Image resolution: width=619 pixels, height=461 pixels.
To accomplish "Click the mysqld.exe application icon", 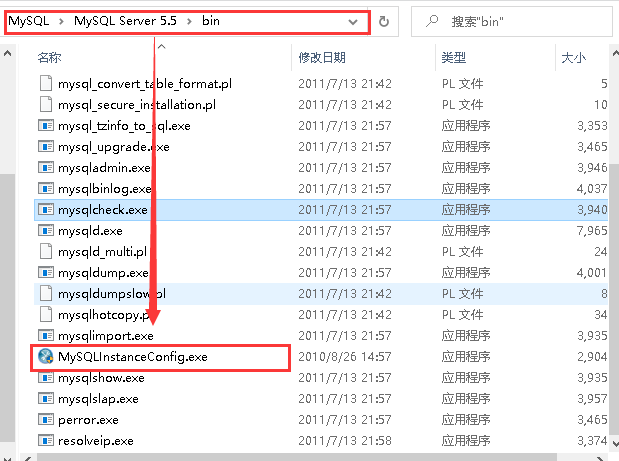I will (46, 230).
